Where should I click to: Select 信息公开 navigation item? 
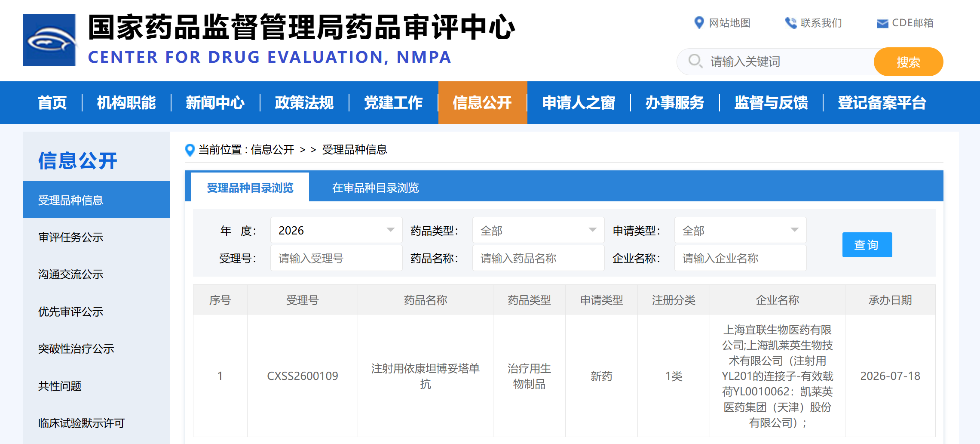(482, 103)
